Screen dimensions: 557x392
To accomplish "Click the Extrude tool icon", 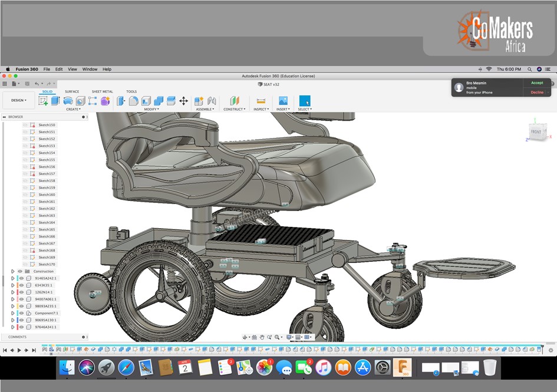I will pyautogui.click(x=55, y=101).
